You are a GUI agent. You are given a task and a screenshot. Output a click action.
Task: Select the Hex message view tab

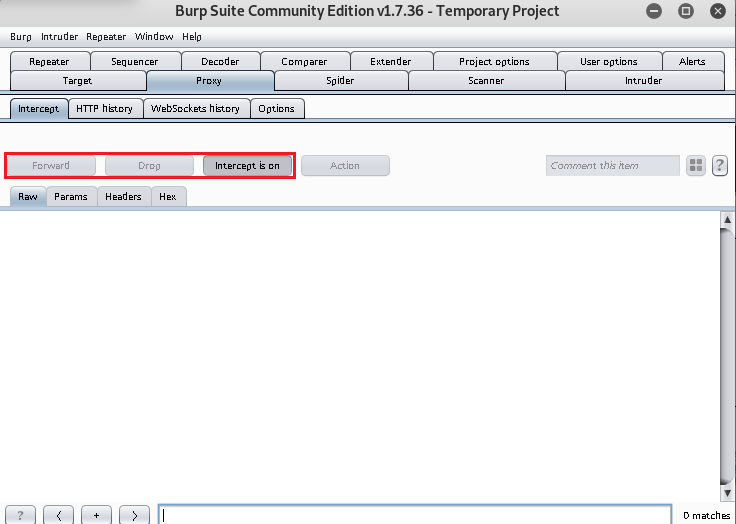pos(168,197)
